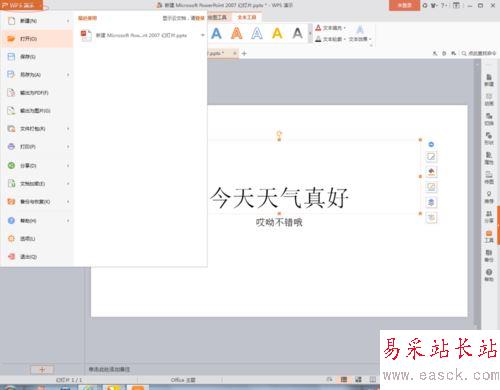
Task: Expand the 新建(N) submenu arrow
Action: [x=68, y=21]
